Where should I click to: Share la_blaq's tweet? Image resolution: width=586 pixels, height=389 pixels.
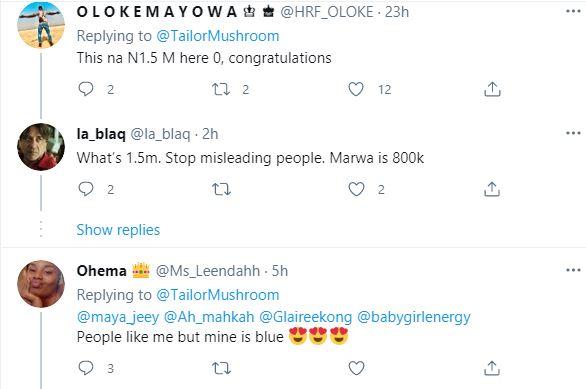(492, 189)
